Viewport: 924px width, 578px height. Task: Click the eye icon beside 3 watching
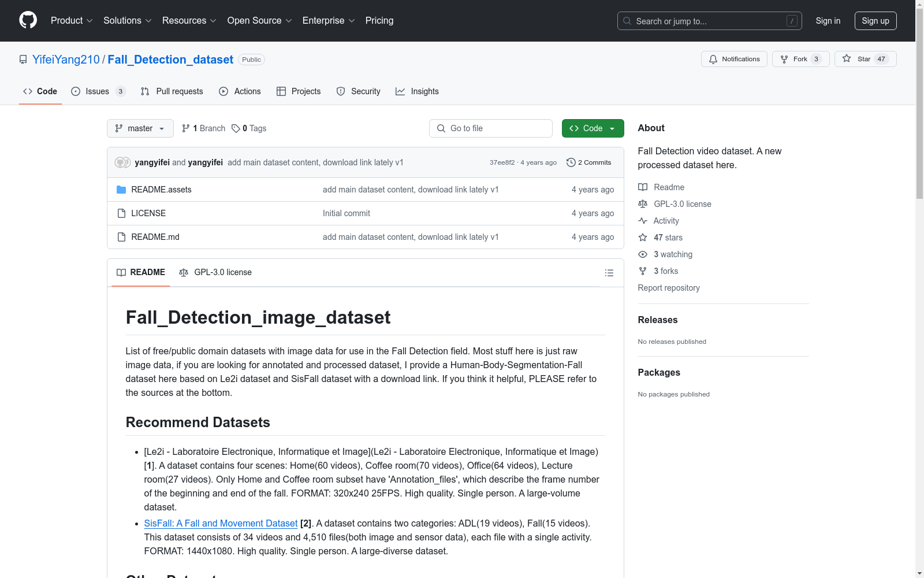(x=643, y=254)
